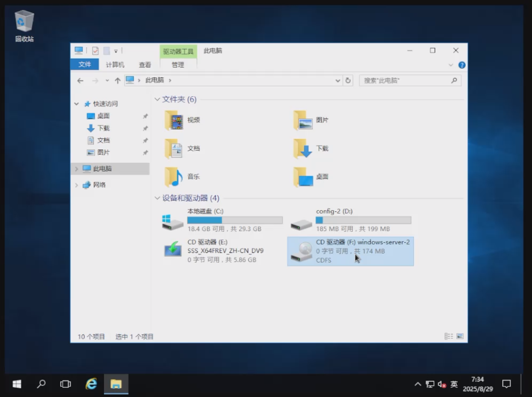Click the refresh button beside address bar
The height and width of the screenshot is (397, 532).
pos(348,81)
